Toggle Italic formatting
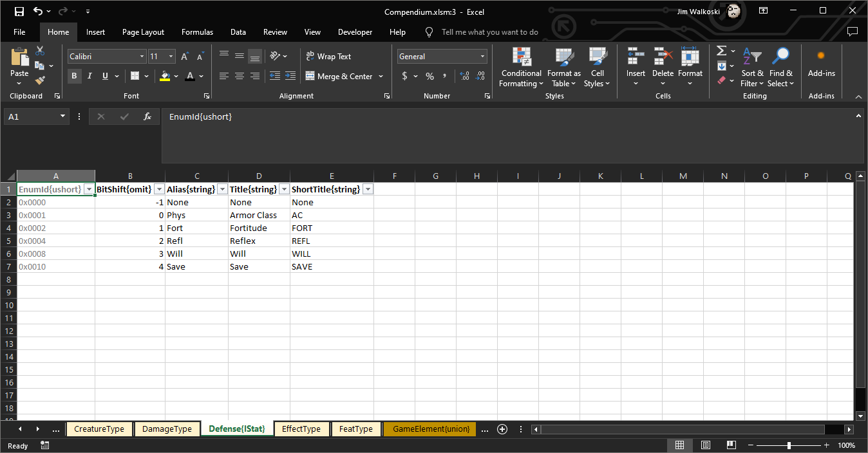 (x=89, y=76)
